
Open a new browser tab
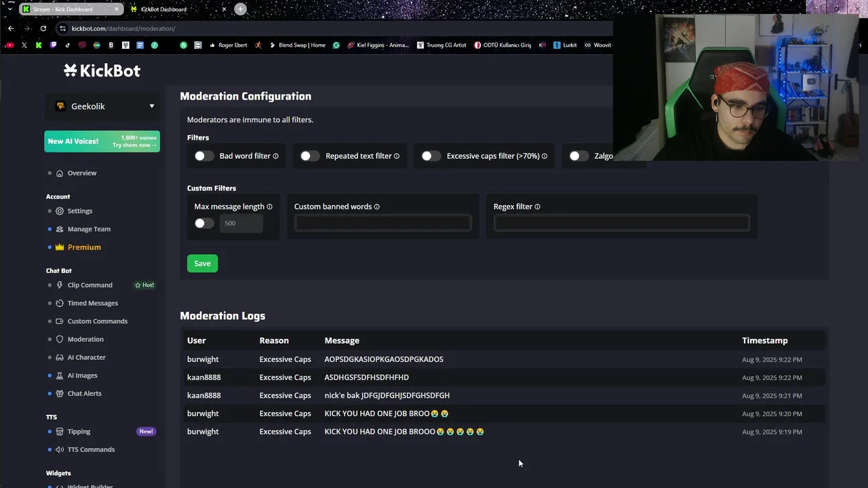(x=240, y=9)
